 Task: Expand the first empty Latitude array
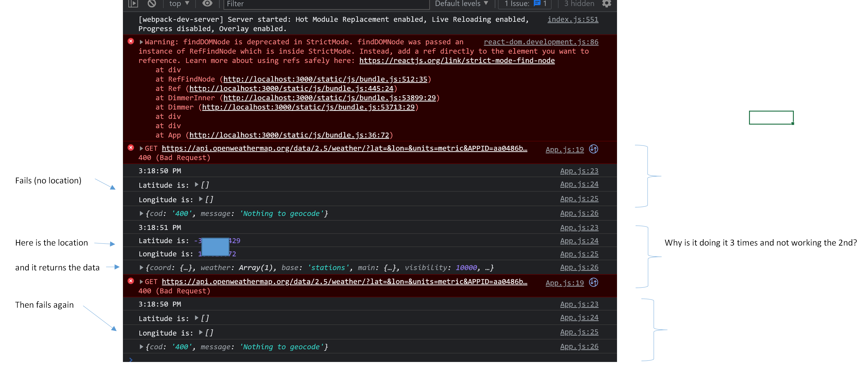(x=197, y=185)
